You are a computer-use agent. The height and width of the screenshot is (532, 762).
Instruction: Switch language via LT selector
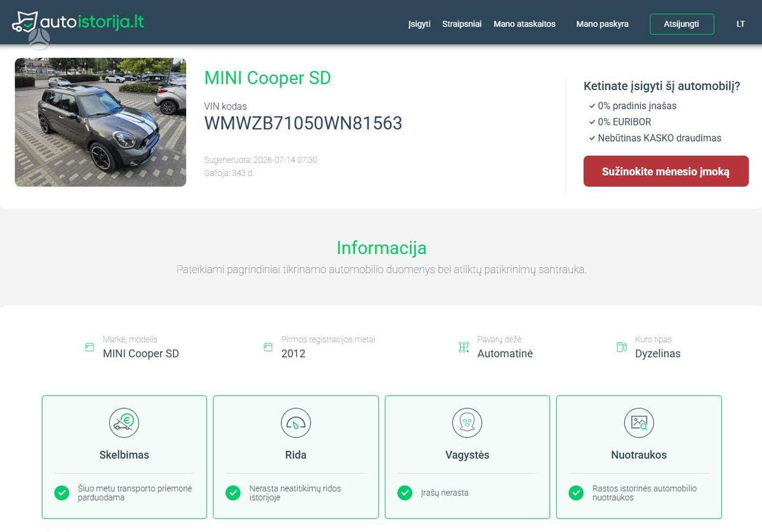tap(740, 24)
